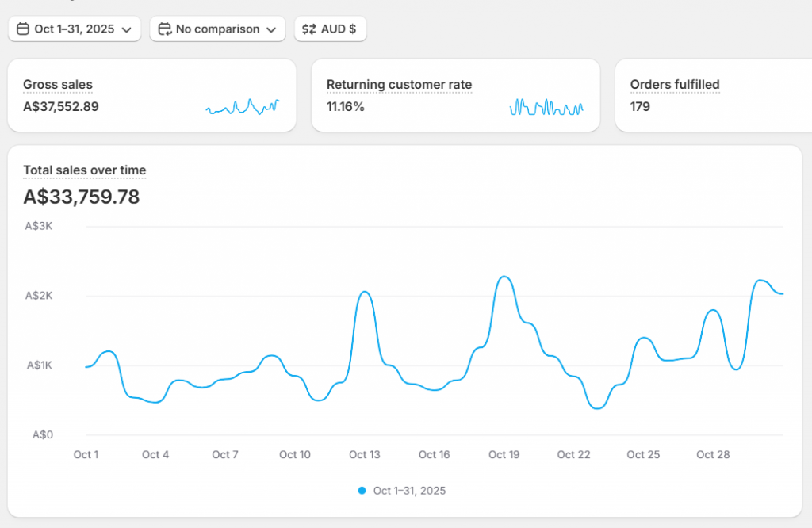
Task: Click the blue legend dot below the chart
Action: pos(361,491)
